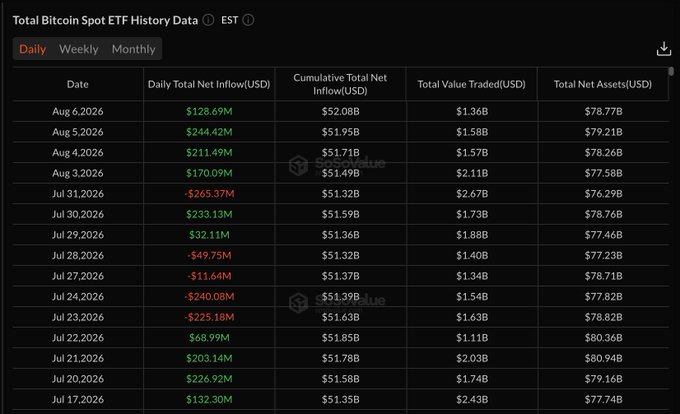The width and height of the screenshot is (680, 414).
Task: Click the $51.85B cumulative inflow cell
Action: 340,338
